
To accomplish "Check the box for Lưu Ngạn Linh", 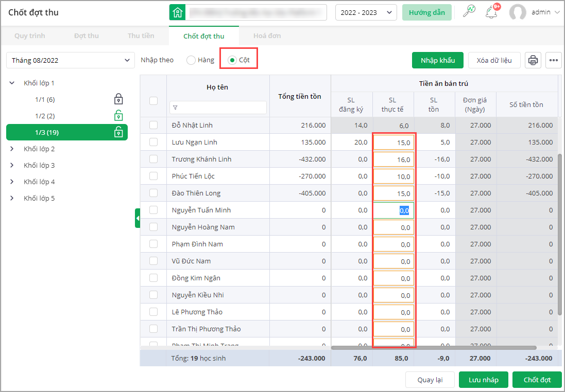I will 153,142.
